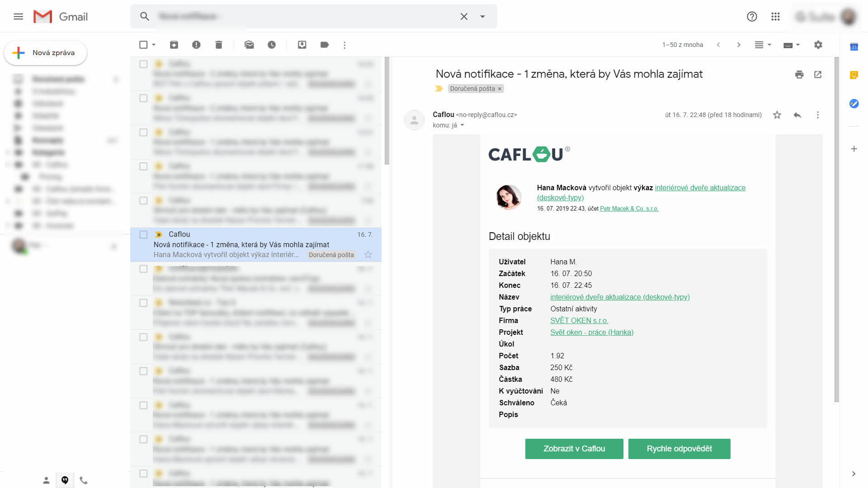Open more toolbar actions menu
868x488 pixels.
coord(344,45)
